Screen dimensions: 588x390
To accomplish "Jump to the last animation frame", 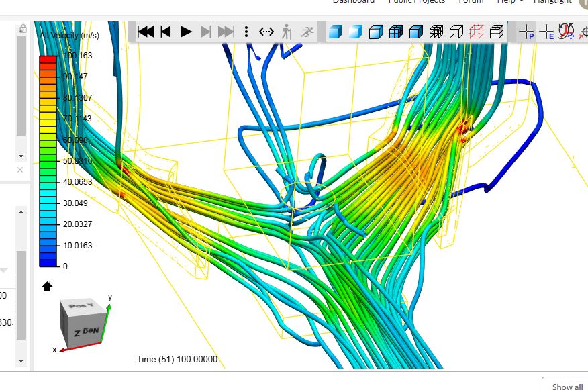I will pos(226,32).
